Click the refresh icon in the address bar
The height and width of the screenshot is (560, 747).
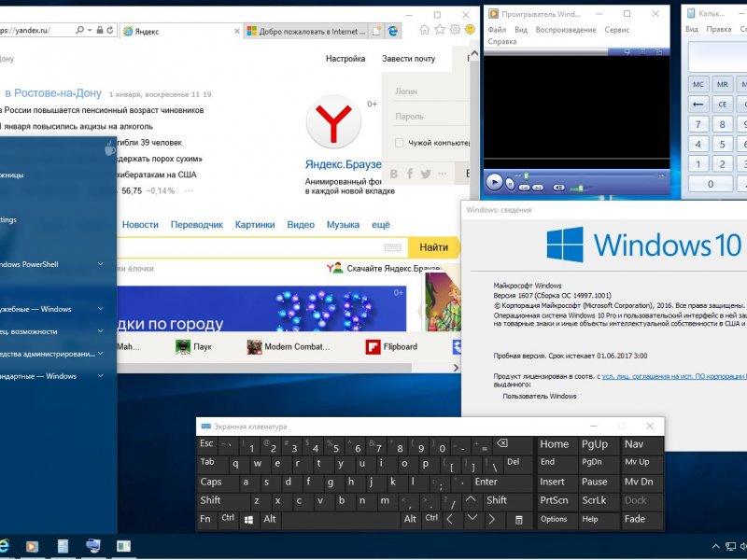110,30
